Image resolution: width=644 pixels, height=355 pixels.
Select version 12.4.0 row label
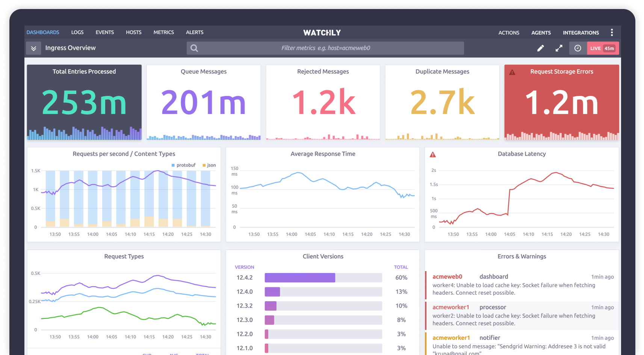tap(245, 292)
